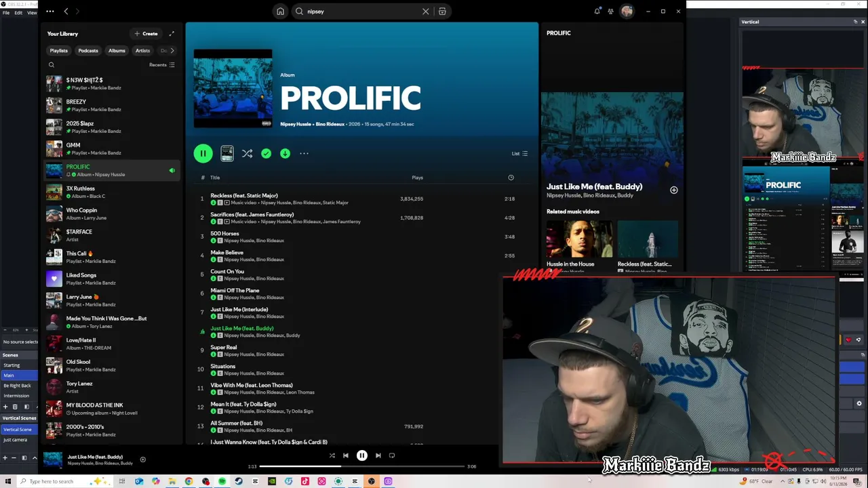Viewport: 868px width, 488px height.
Task: Show more library filter chips
Action: 172,51
